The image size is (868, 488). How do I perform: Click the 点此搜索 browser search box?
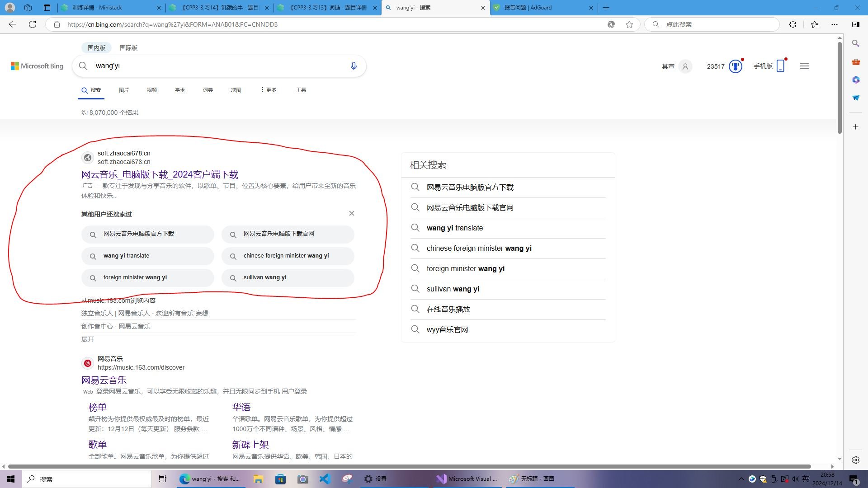click(712, 24)
